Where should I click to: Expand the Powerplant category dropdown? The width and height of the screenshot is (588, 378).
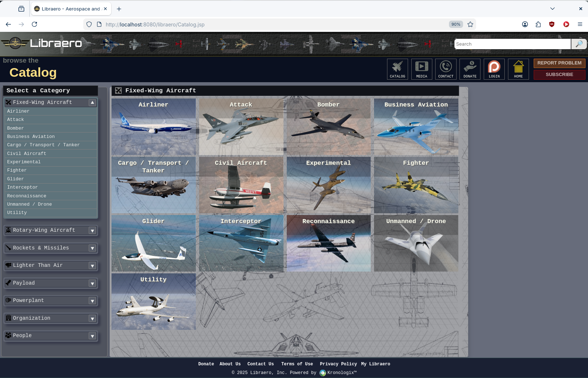(x=92, y=301)
